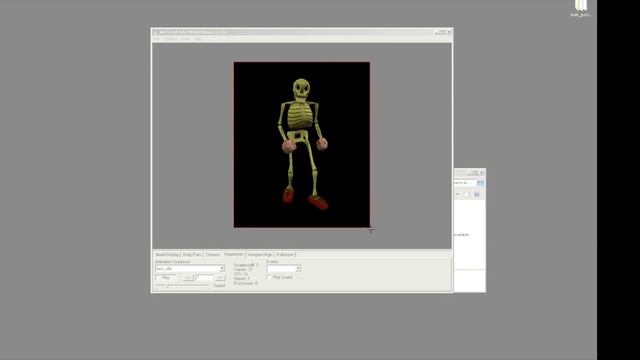Click the Stop/Play animation button

coord(166,278)
